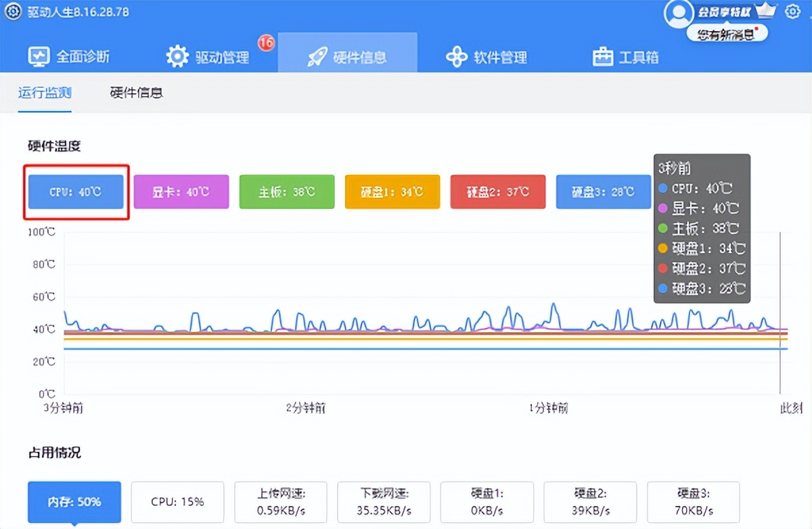Open the 全面诊断 diagnostic panel
Image resolution: width=812 pixels, height=529 pixels.
click(70, 56)
